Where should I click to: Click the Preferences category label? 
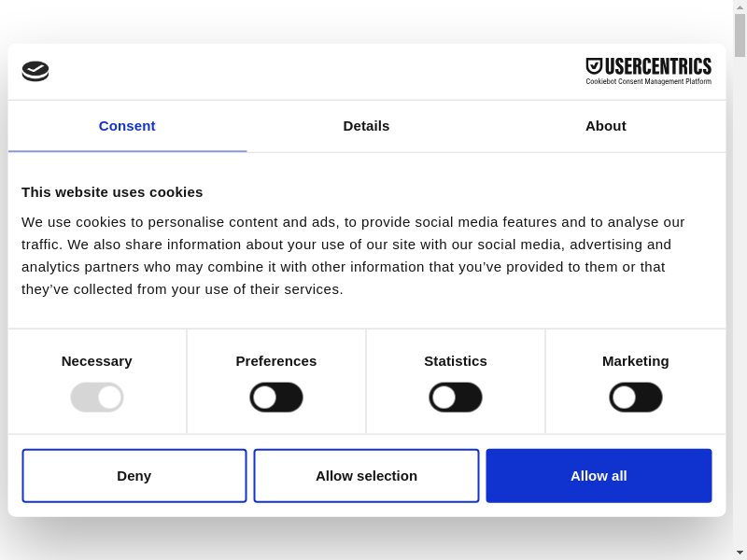click(x=276, y=361)
